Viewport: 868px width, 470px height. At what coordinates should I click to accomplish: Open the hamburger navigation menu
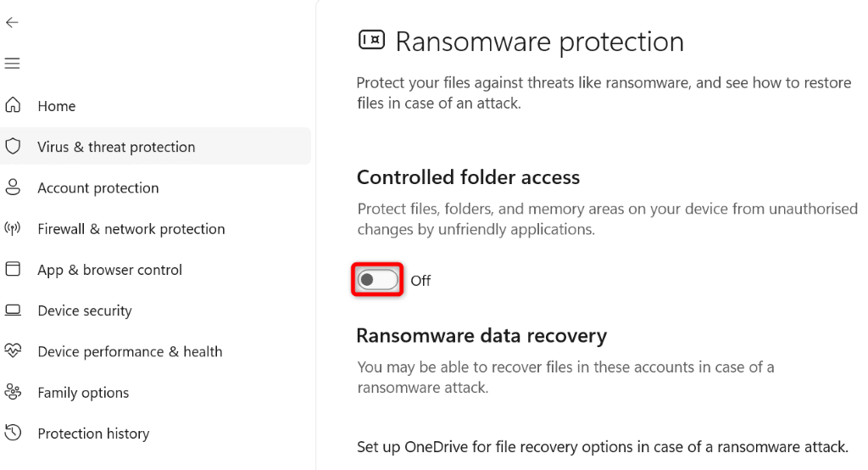[x=12, y=64]
